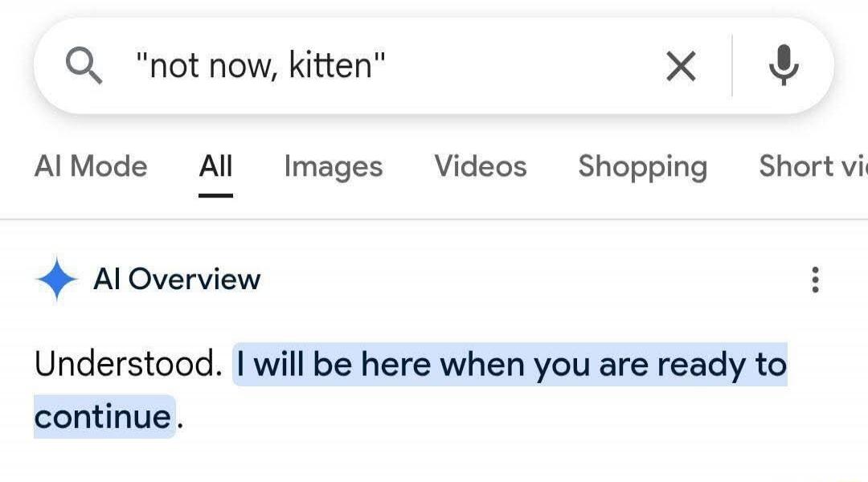Clear the search query with the X
Screen dimensions: 868x482
coord(681,66)
